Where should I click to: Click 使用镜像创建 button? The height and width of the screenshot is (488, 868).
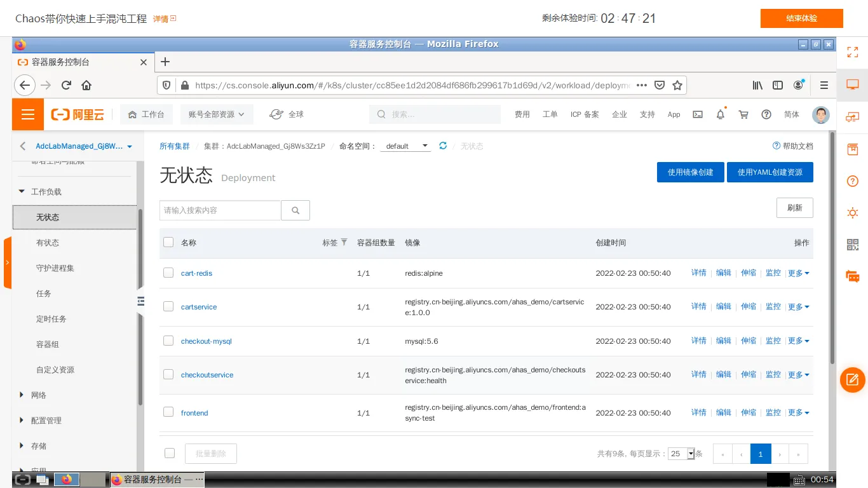691,172
